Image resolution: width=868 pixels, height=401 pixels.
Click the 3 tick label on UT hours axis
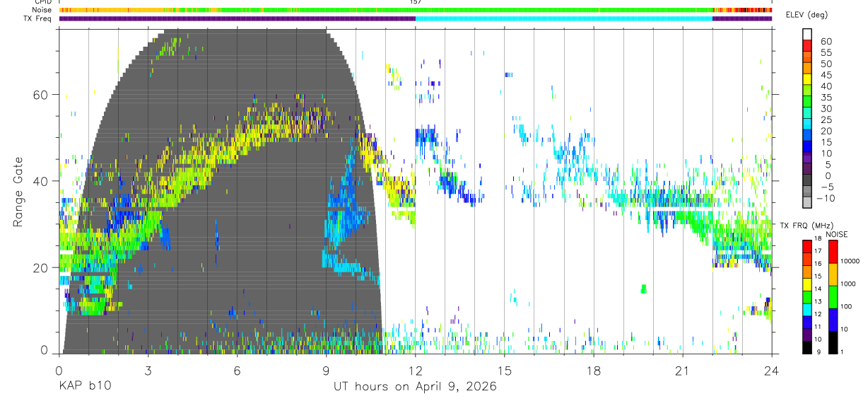click(148, 371)
